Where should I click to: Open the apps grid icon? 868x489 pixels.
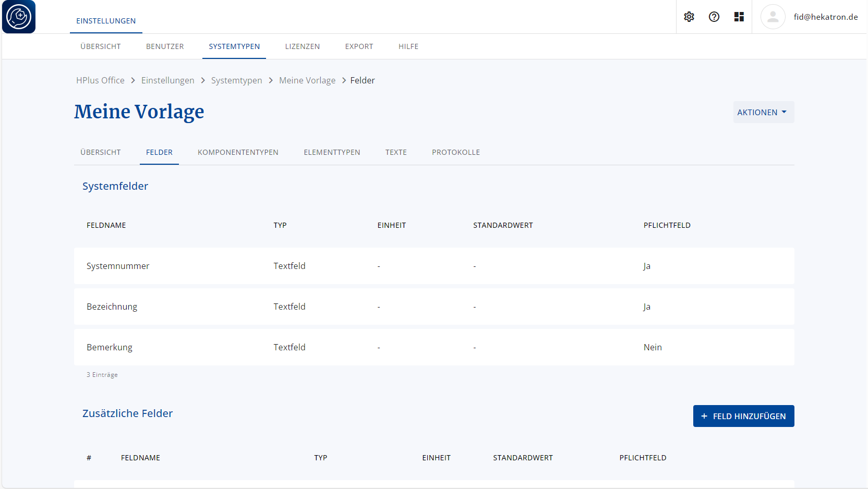click(739, 17)
